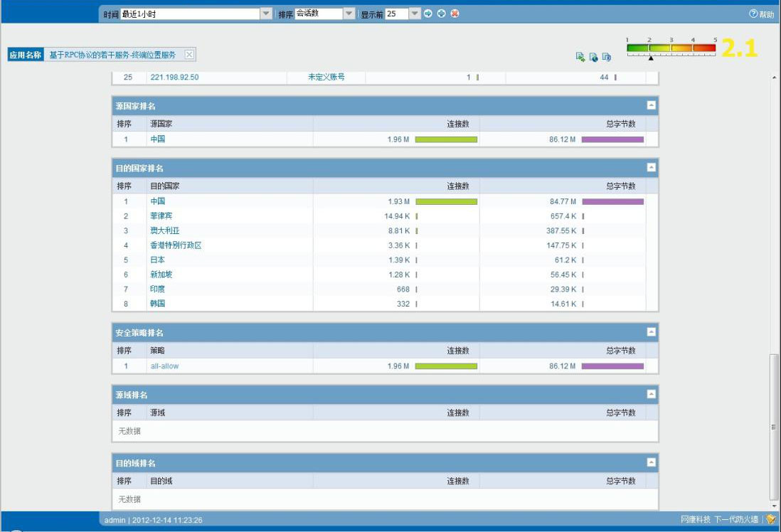
Task: Click the 未定义账号 link in row 25
Action: point(326,77)
